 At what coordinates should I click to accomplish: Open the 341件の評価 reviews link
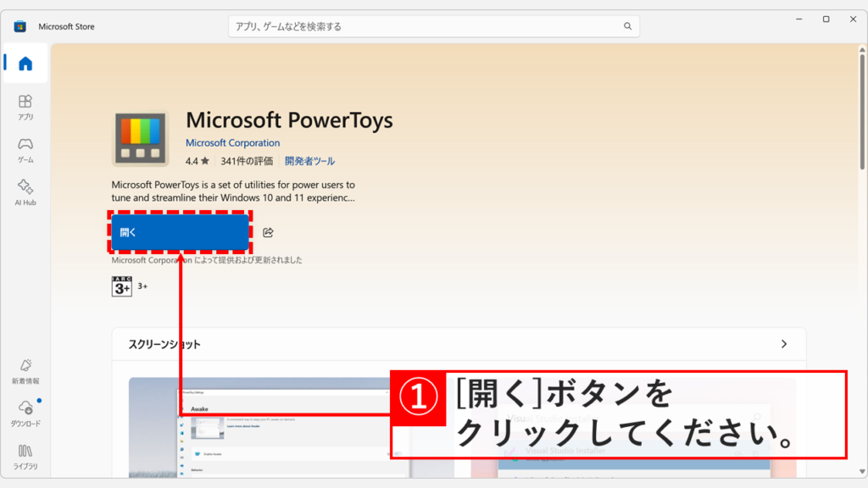(249, 160)
